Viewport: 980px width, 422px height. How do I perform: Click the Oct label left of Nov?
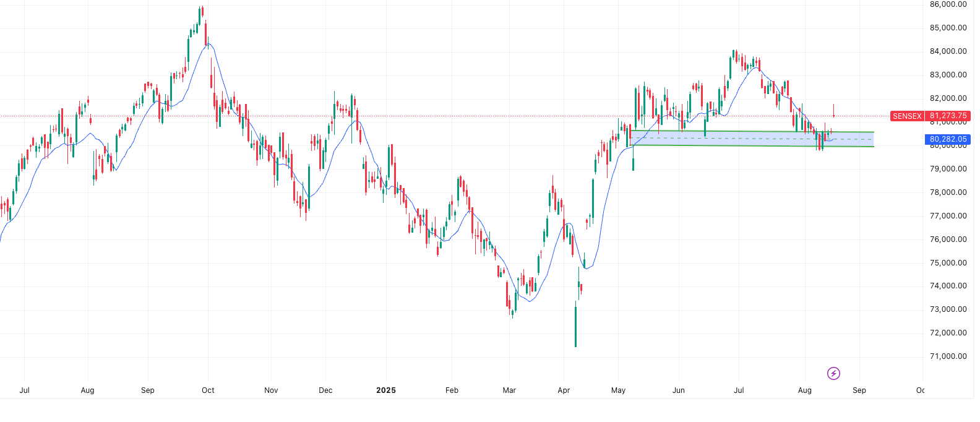(x=208, y=390)
